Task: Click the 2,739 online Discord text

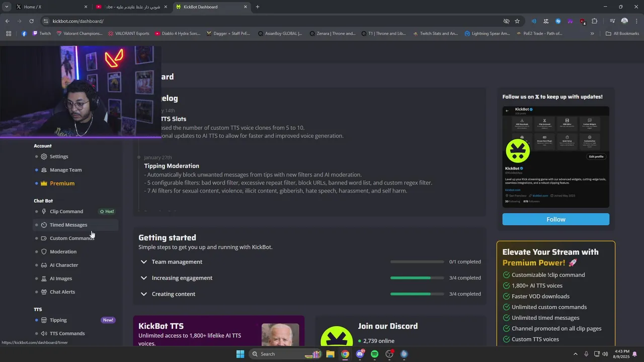Action: pos(378,341)
